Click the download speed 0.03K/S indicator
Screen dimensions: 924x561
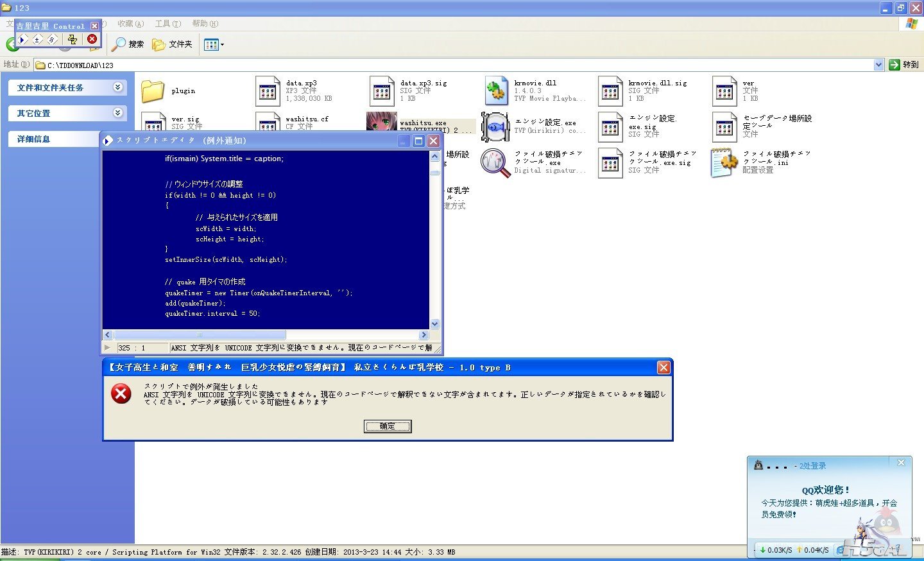[x=775, y=550]
